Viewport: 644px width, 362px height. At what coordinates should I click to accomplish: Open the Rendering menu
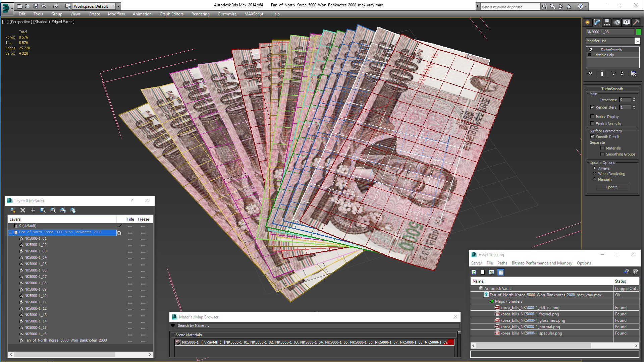200,14
